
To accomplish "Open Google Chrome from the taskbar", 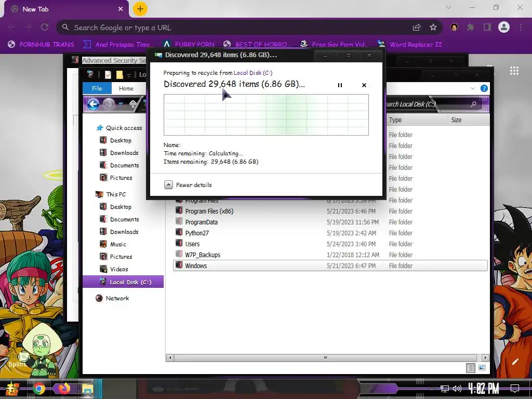I will click(x=39, y=389).
